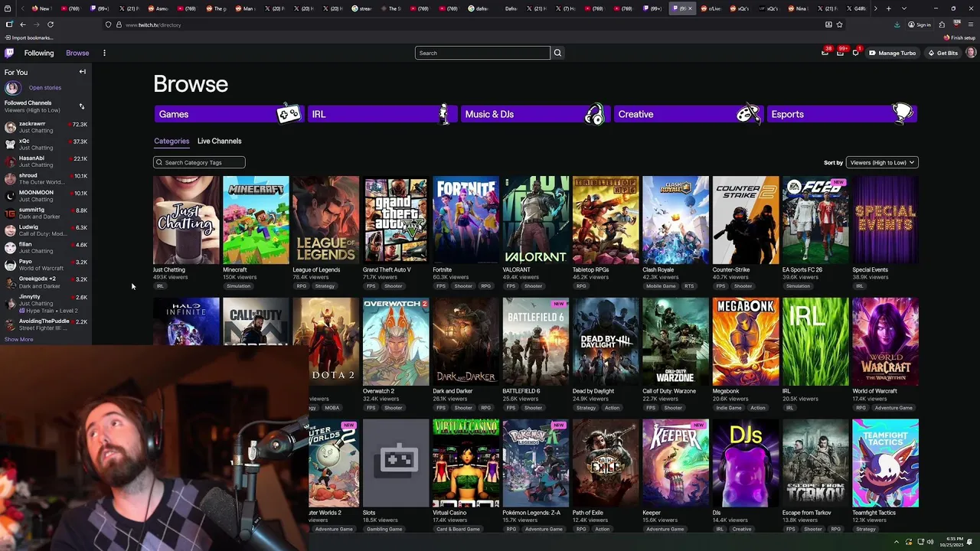Image resolution: width=980 pixels, height=551 pixels.
Task: Select HasanAbi channel in sidebar
Action: click(46, 161)
